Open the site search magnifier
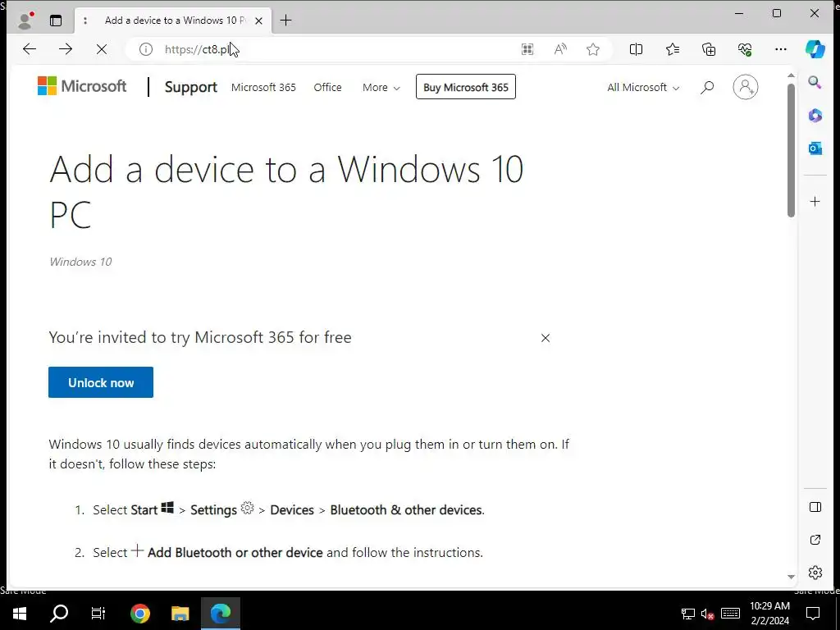The width and height of the screenshot is (840, 630). (707, 87)
